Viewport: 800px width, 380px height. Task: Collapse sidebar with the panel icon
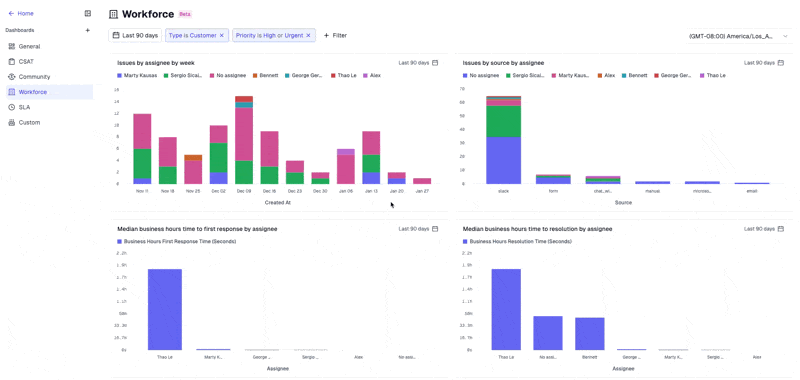pos(88,14)
